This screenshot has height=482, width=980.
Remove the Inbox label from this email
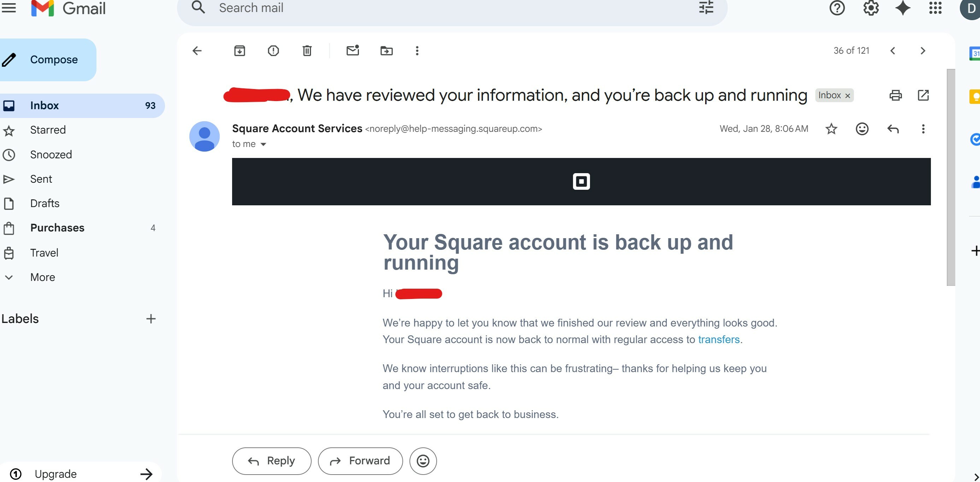click(848, 95)
